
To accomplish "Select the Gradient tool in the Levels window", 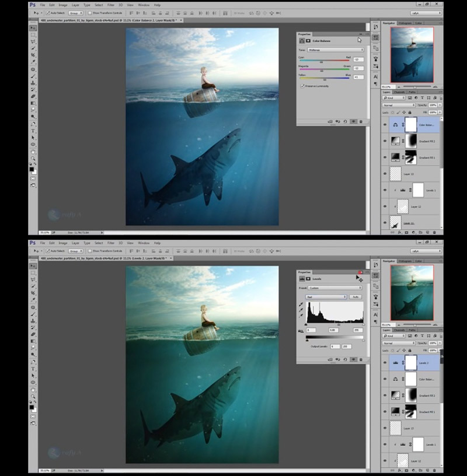I will pos(33,341).
